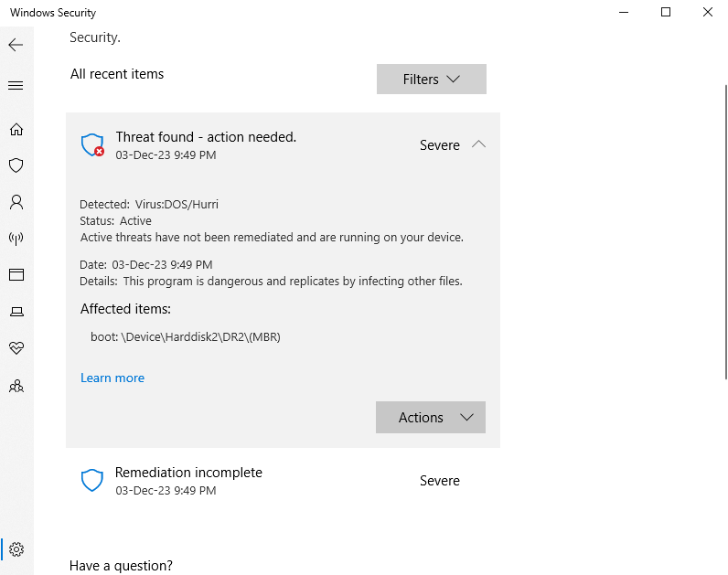
Task: Open Settings gear icon
Action: pos(16,549)
